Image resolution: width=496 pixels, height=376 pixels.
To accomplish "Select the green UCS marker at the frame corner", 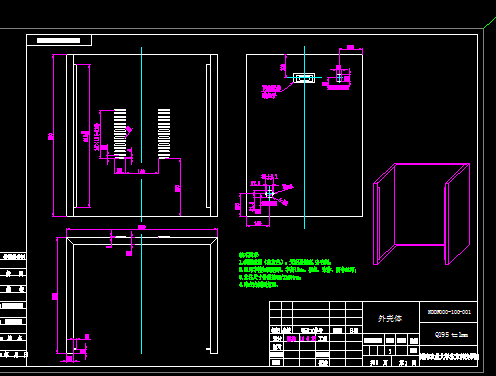I will pos(489,23).
